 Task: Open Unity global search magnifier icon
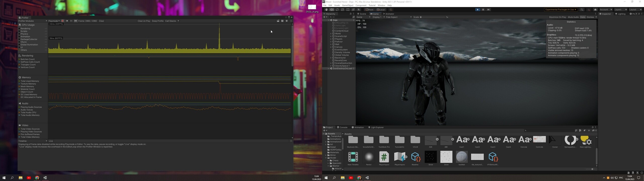point(582,10)
